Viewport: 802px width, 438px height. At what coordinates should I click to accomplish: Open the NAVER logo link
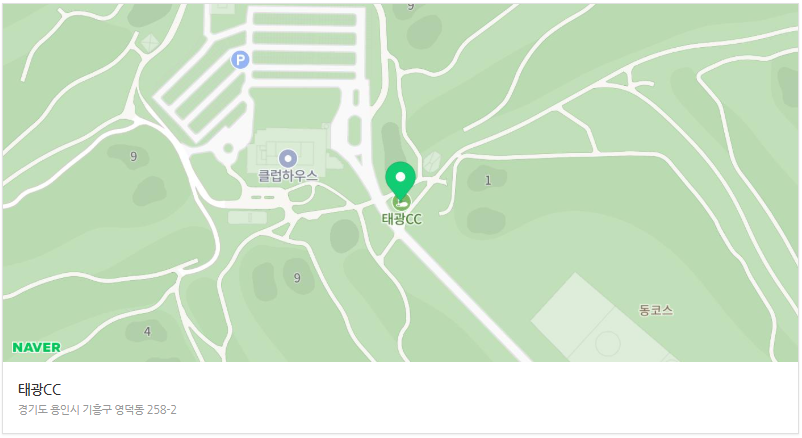(36, 347)
